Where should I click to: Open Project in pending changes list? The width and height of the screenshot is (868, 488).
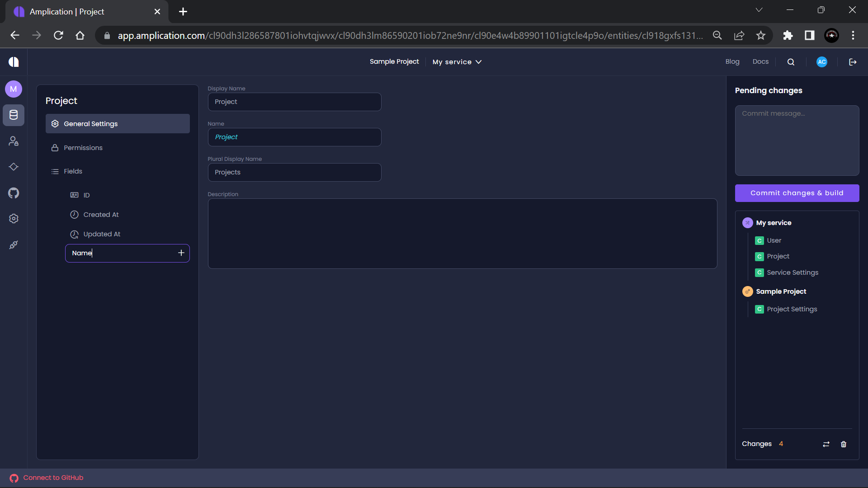[x=778, y=256]
